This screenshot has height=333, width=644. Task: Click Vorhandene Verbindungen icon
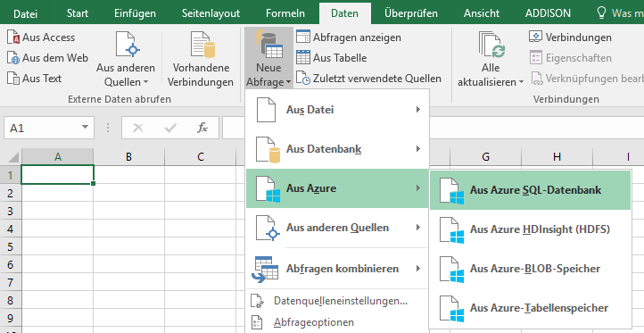(202, 45)
